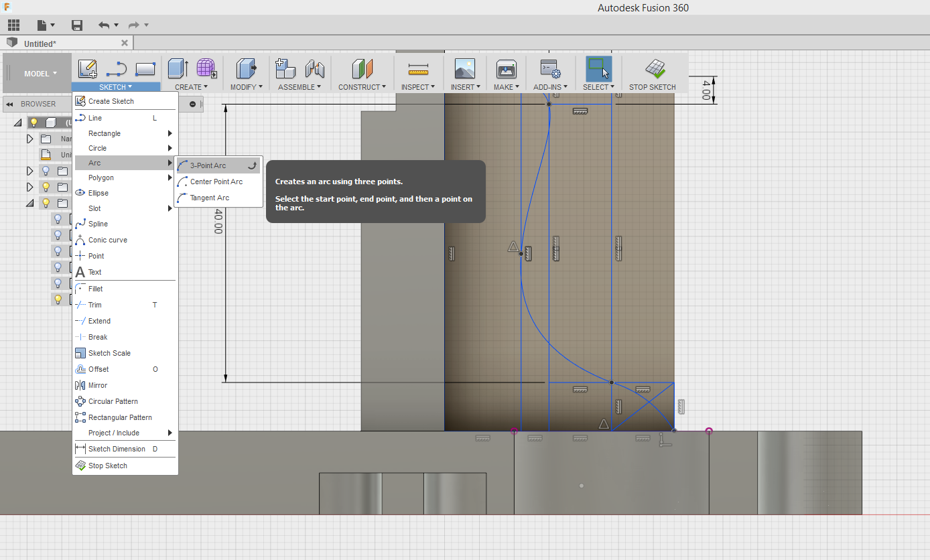Select Line in the Sketch menu
Viewport: 930px width, 560px height.
point(125,118)
